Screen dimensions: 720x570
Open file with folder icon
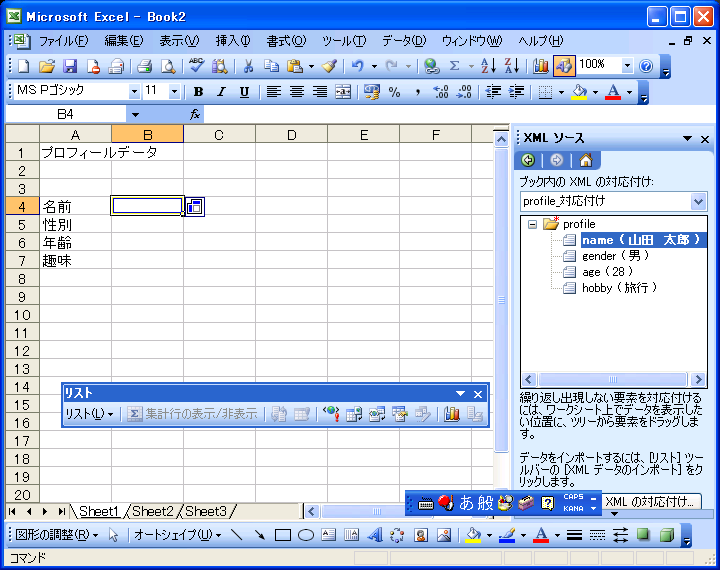pyautogui.click(x=46, y=67)
